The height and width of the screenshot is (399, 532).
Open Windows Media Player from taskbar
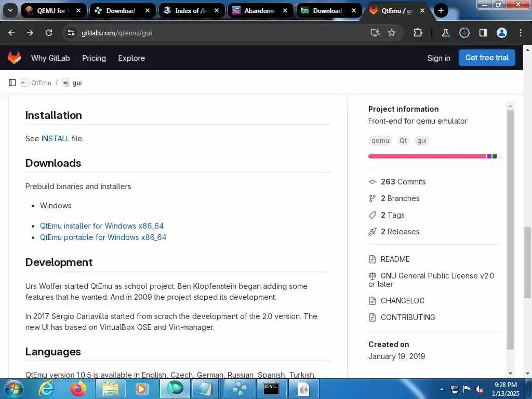[141, 389]
